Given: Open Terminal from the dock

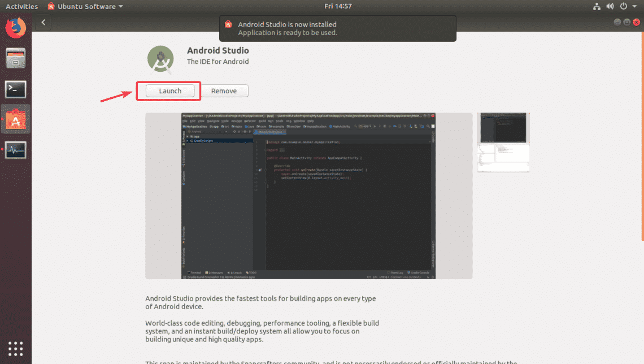Looking at the screenshot, I should point(16,89).
